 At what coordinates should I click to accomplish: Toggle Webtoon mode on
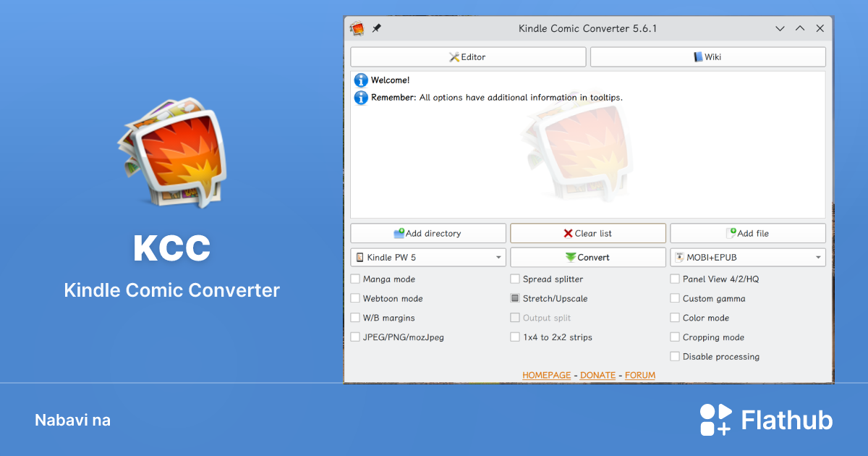[x=355, y=298]
